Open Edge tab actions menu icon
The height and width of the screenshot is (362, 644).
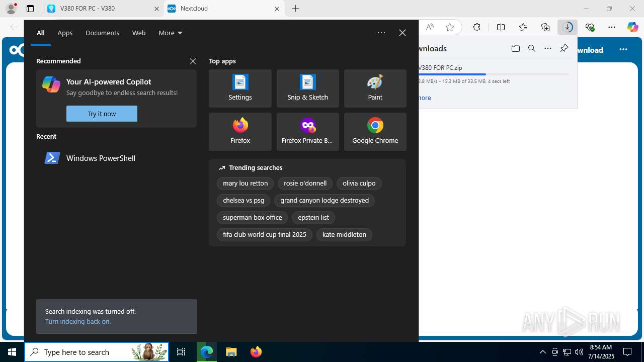click(30, 9)
